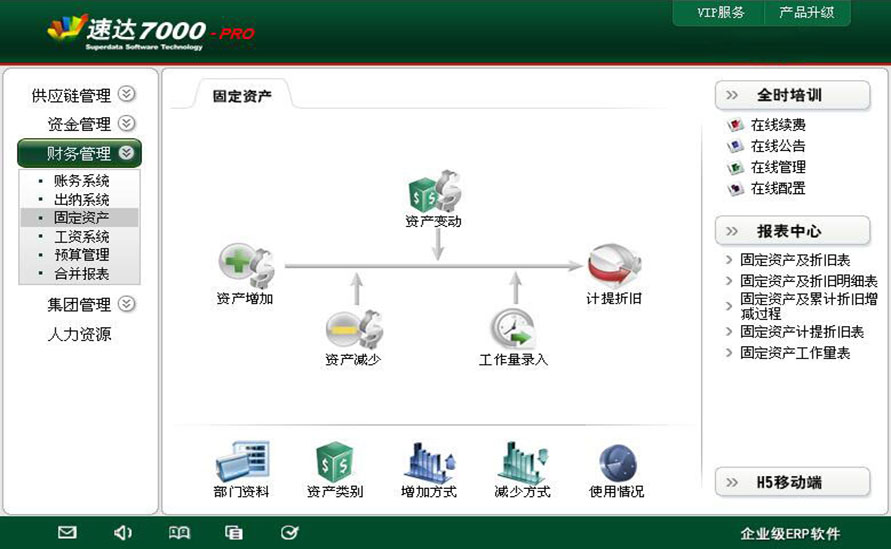
Task: Select 账务系统 in the sidebar
Action: 81,181
